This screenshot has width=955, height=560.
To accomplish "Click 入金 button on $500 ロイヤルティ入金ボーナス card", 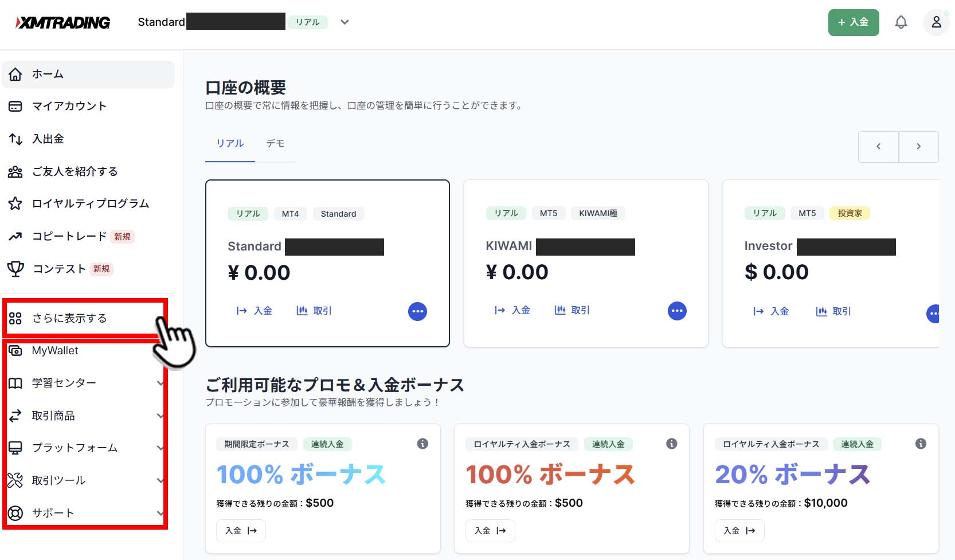I will [x=490, y=531].
